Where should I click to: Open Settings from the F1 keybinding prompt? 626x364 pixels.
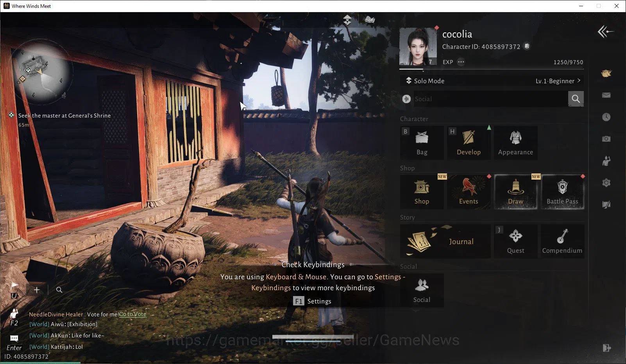pyautogui.click(x=312, y=301)
